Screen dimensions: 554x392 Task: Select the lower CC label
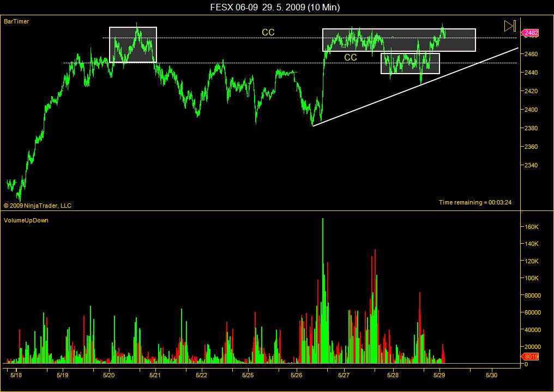pyautogui.click(x=351, y=57)
